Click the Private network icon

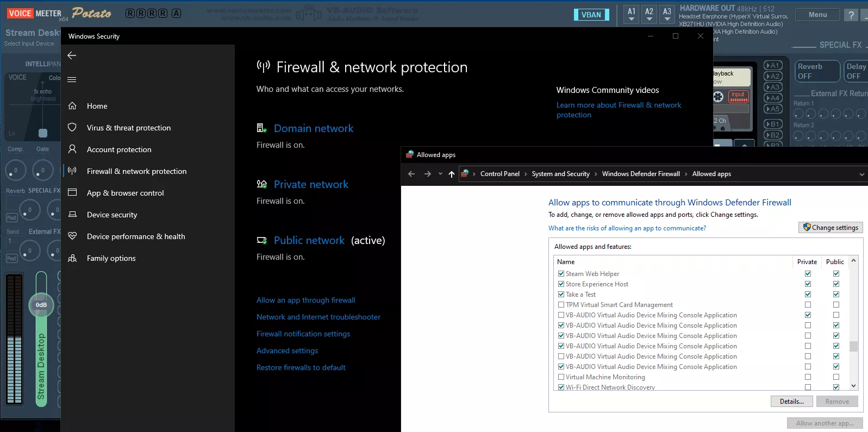coord(262,184)
